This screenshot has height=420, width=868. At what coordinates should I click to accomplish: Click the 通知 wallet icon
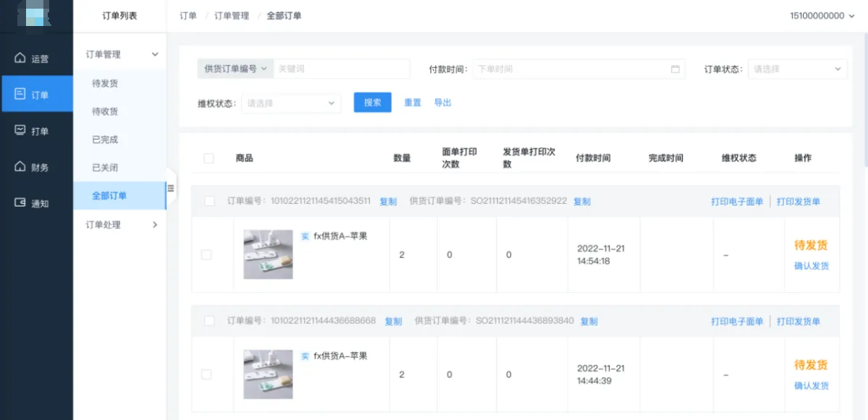pos(20,202)
